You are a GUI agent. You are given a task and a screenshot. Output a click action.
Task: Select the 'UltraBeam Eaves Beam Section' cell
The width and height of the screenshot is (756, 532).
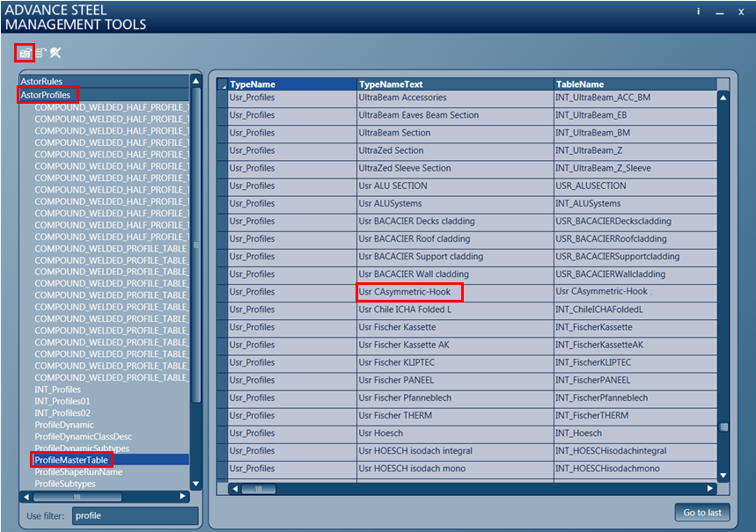(455, 115)
